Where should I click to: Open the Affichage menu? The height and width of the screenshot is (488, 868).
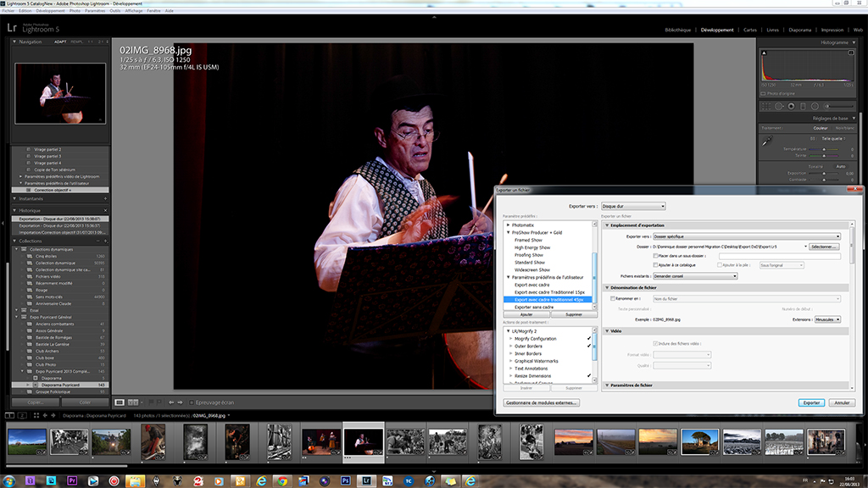pyautogui.click(x=133, y=10)
